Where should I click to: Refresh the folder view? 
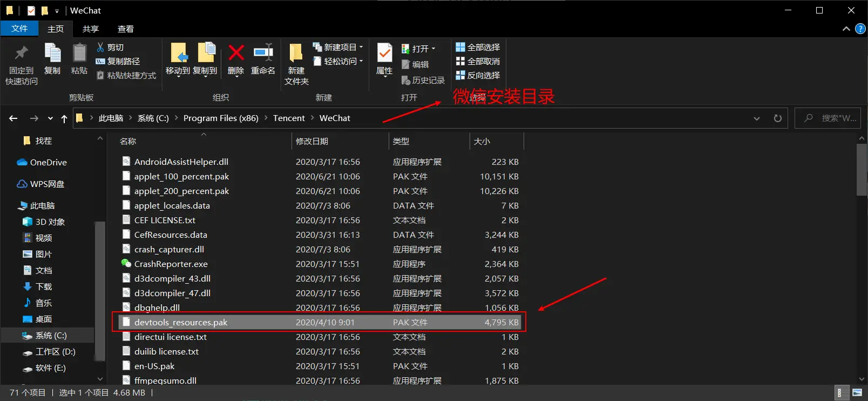[x=777, y=118]
